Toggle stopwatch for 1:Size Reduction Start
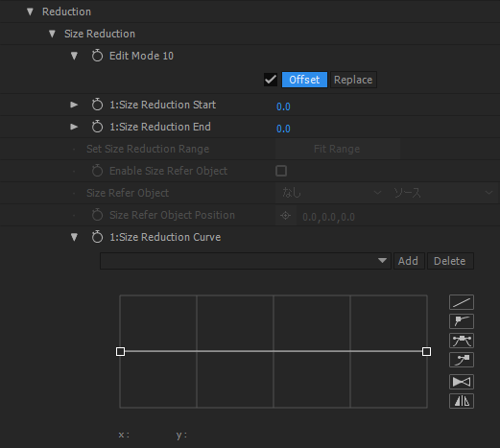 [97, 105]
